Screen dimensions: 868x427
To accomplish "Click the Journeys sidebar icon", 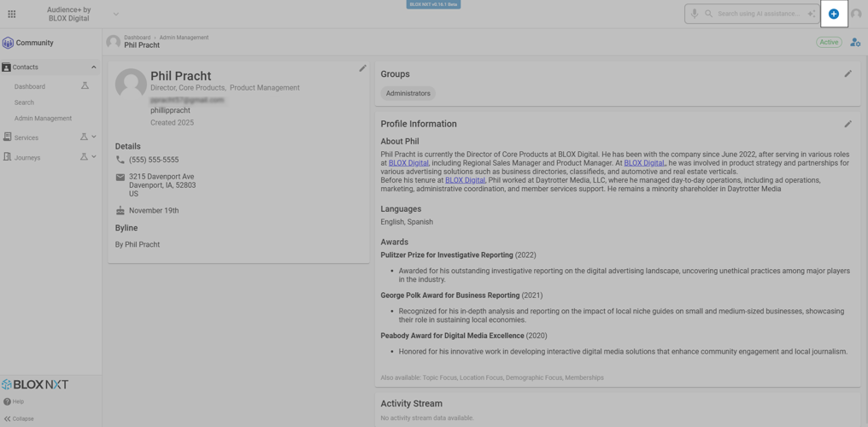I will point(7,157).
